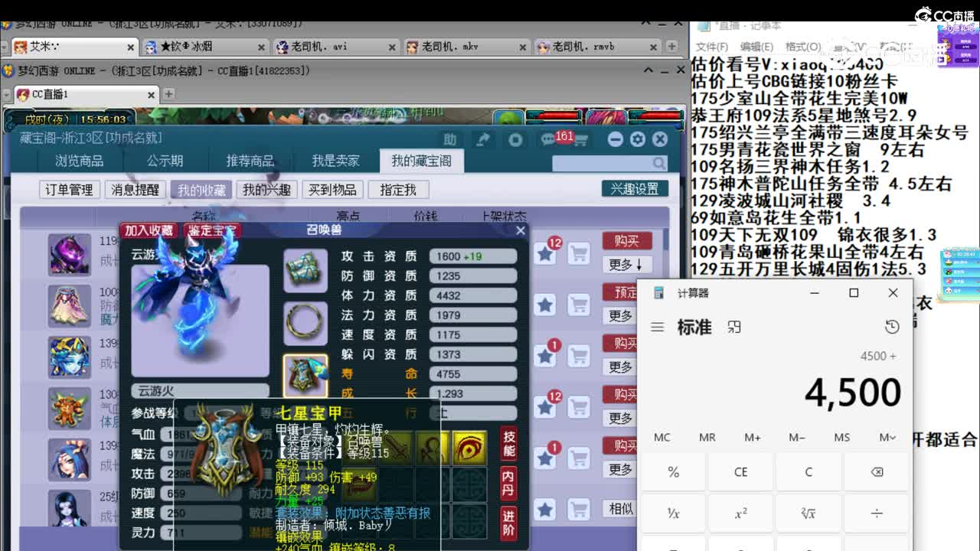Open 进阶 side tab in pet panel

coord(509,523)
